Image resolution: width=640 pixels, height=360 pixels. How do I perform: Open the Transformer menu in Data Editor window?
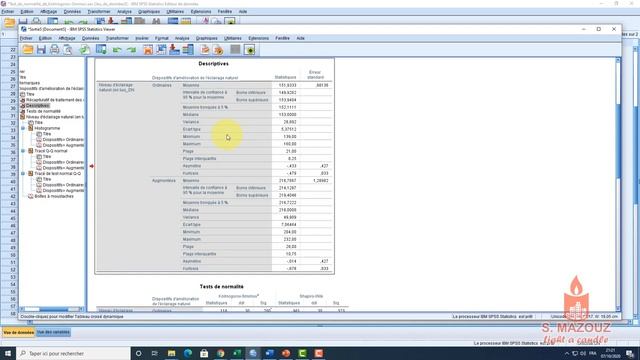pos(99,11)
